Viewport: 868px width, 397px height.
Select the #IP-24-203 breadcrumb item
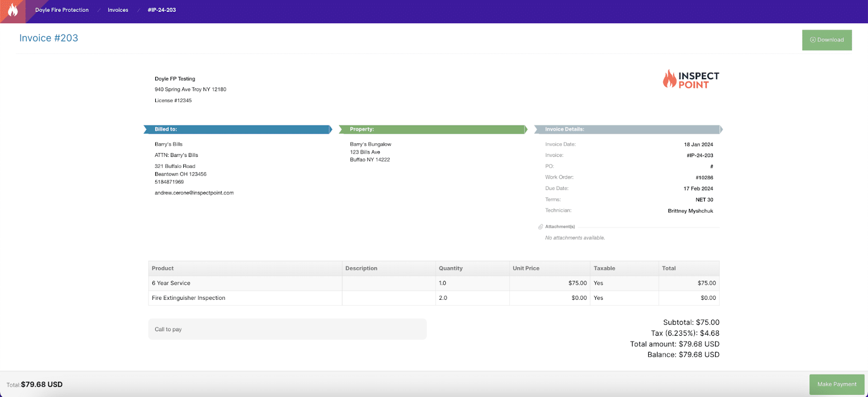coord(162,10)
